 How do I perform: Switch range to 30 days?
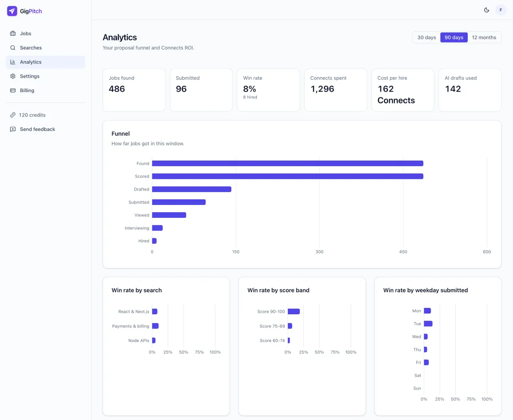pos(427,38)
